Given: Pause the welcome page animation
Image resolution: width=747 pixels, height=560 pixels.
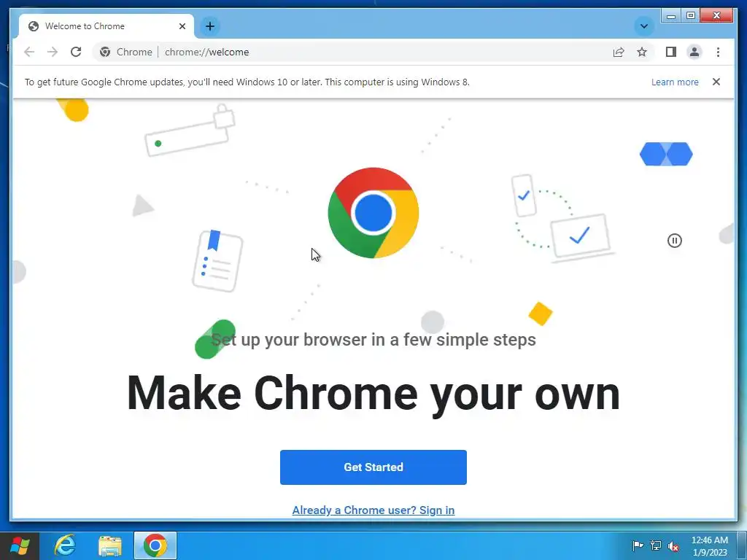Looking at the screenshot, I should 674,241.
